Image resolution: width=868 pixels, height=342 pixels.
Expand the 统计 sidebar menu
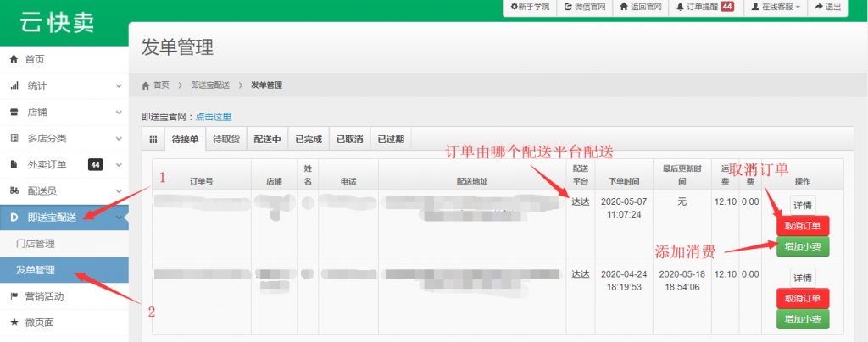pos(64,85)
